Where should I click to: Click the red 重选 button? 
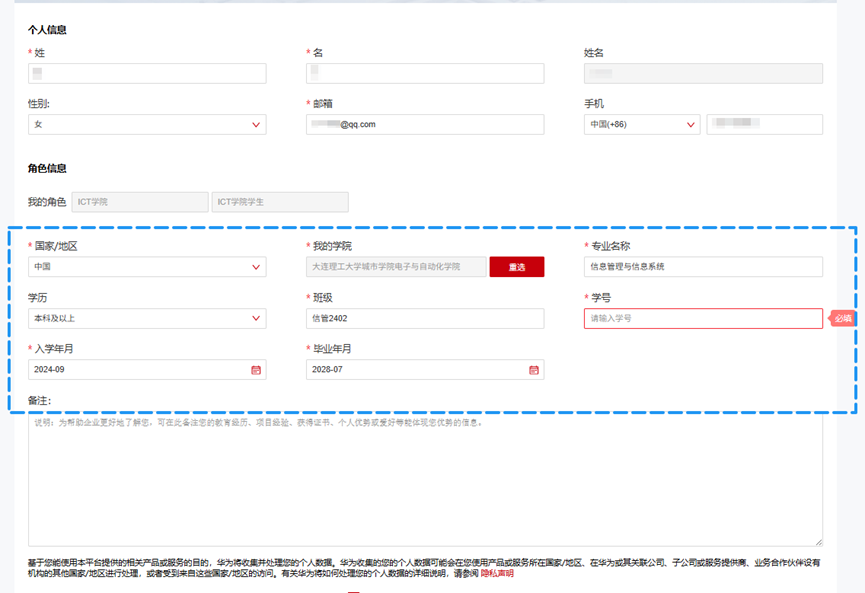point(517,267)
